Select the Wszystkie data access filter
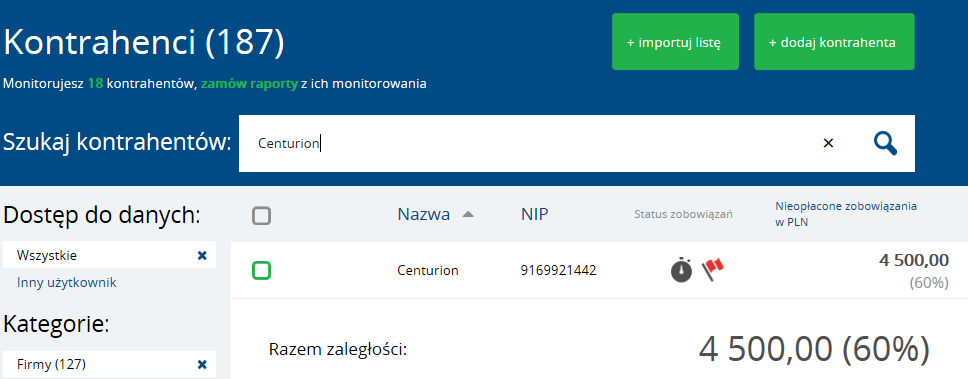The image size is (968, 379). [x=47, y=256]
